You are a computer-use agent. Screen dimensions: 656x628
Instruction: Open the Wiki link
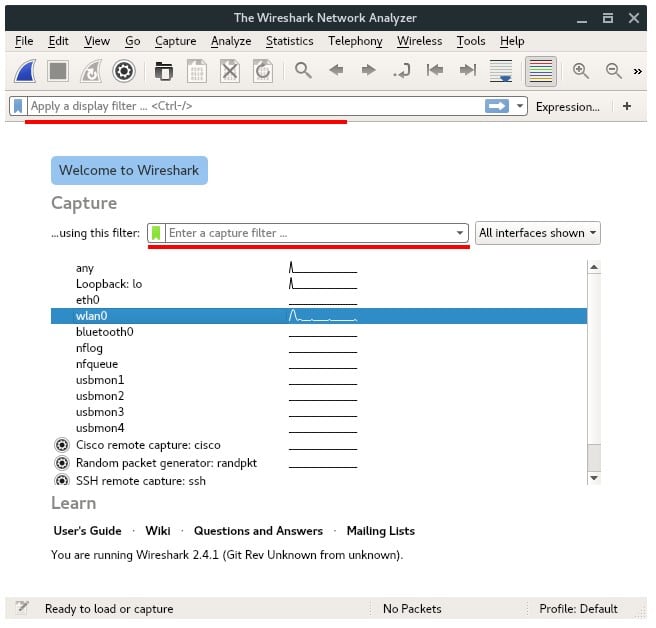tap(158, 531)
